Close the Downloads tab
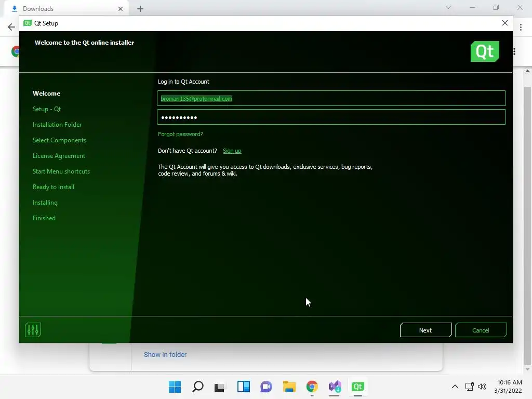Screen dimensions: 532x399 tap(121, 9)
